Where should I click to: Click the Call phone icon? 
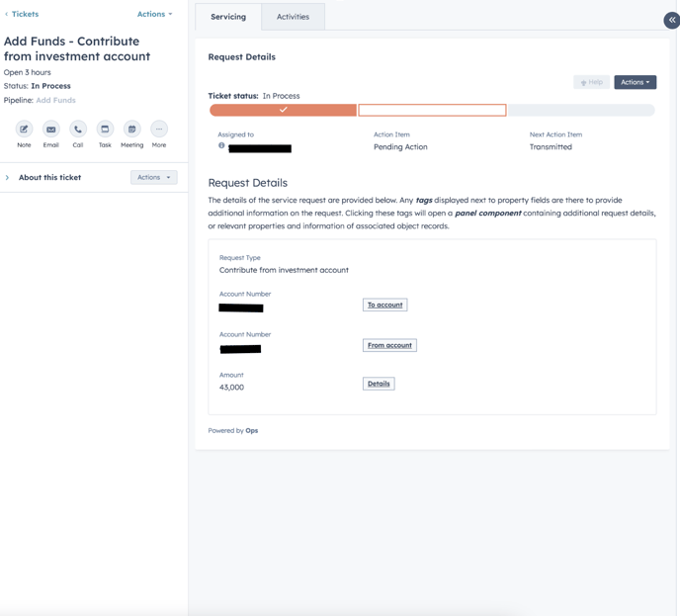tap(78, 130)
